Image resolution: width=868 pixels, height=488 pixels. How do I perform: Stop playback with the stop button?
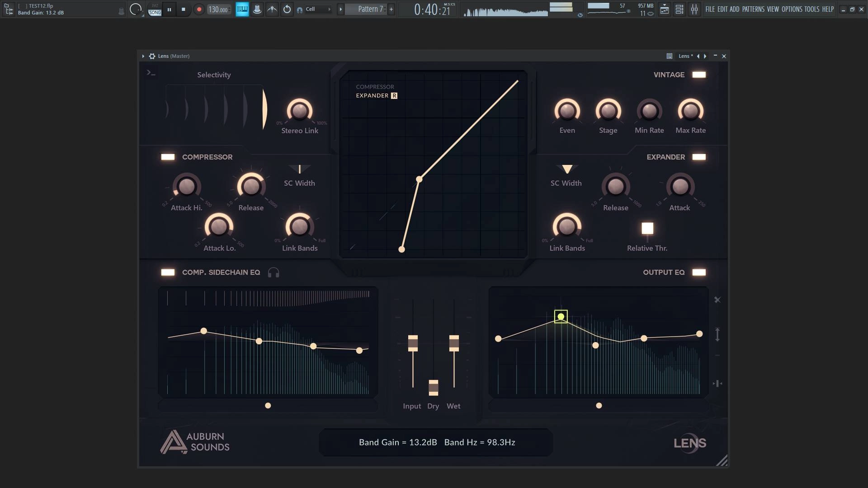coord(183,9)
